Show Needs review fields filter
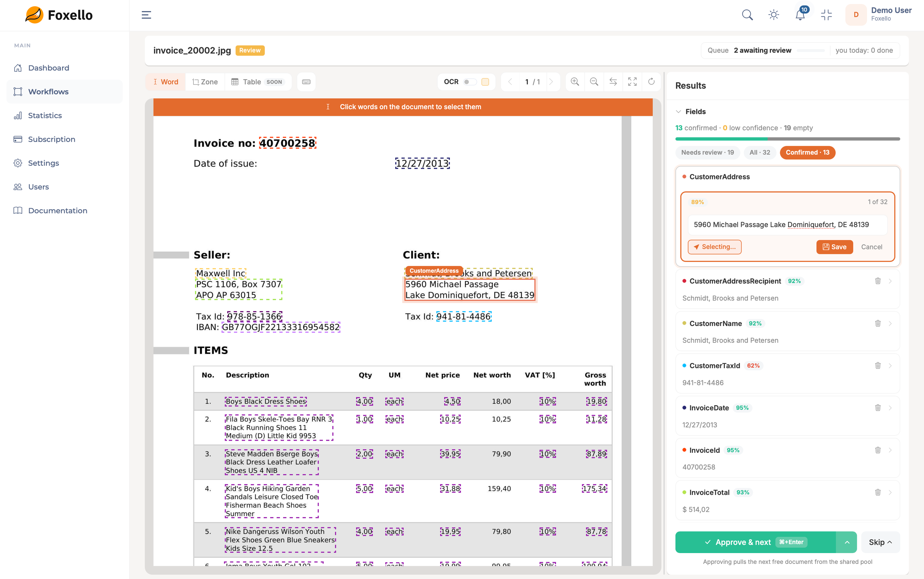Viewport: 924px width, 579px height. pyautogui.click(x=707, y=153)
